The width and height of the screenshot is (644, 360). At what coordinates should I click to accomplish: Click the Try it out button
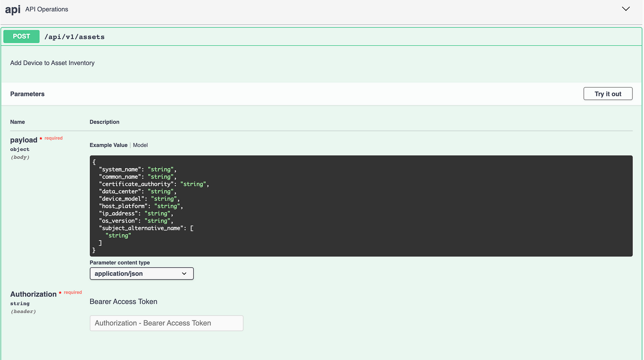click(608, 94)
